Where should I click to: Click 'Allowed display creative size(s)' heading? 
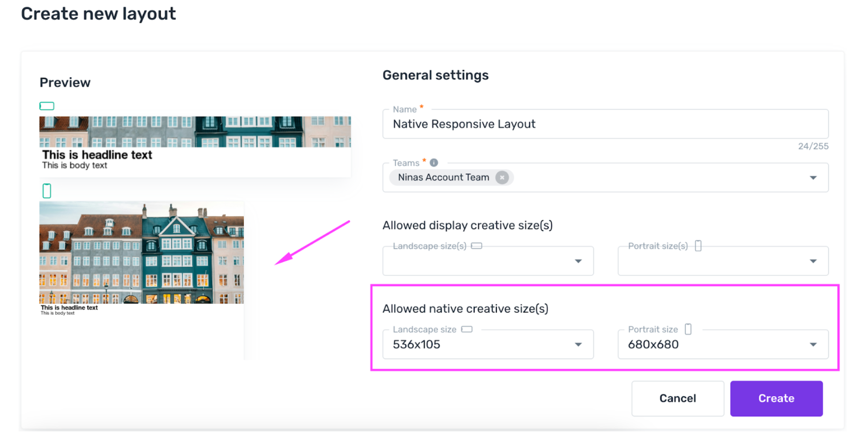coord(468,225)
